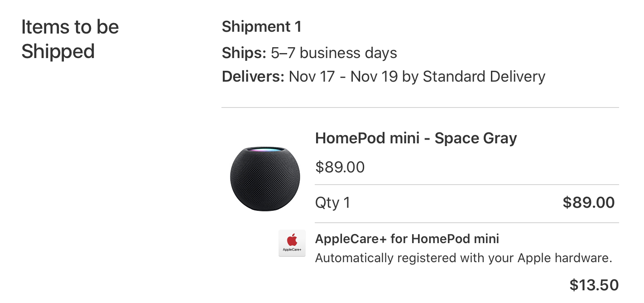Viewport: 644px width, 303px height.
Task: Click the bold Ships: label
Action: click(244, 53)
